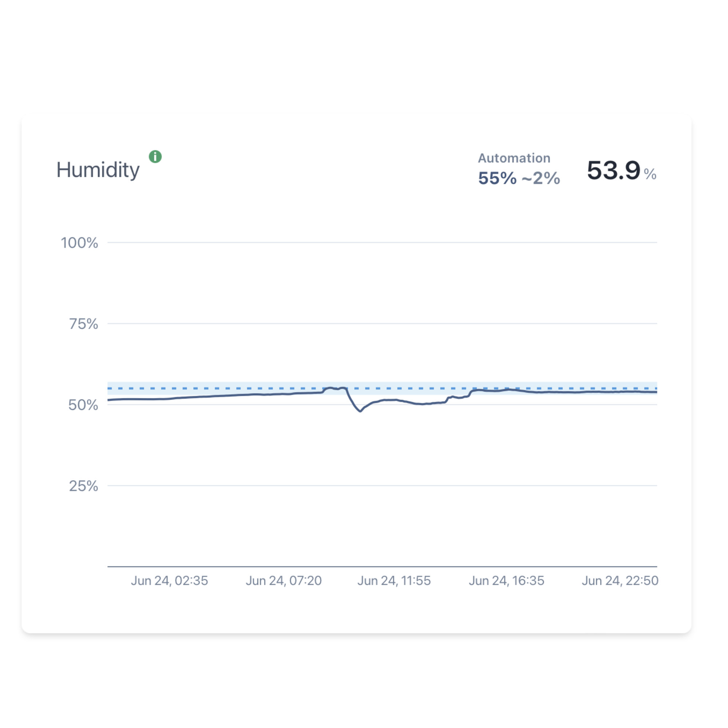This screenshot has width=728, height=728.
Task: Click the humidity line's leftmost start
Action: 108,400
